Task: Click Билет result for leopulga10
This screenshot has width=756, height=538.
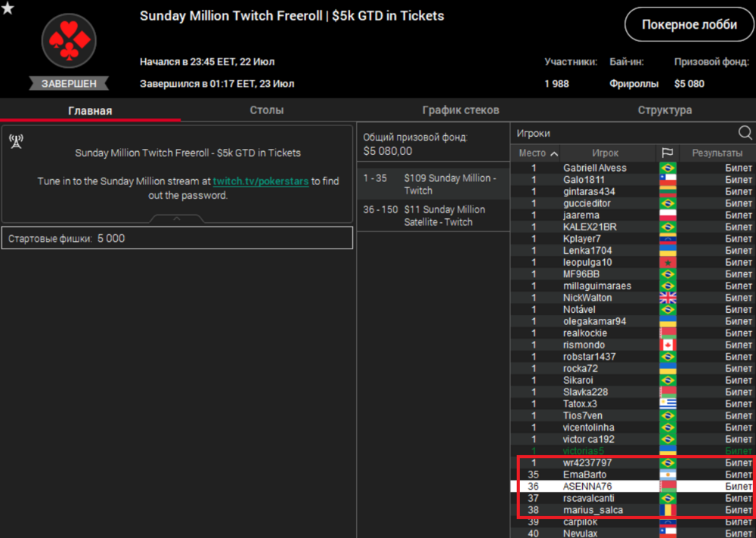Action: pos(739,262)
